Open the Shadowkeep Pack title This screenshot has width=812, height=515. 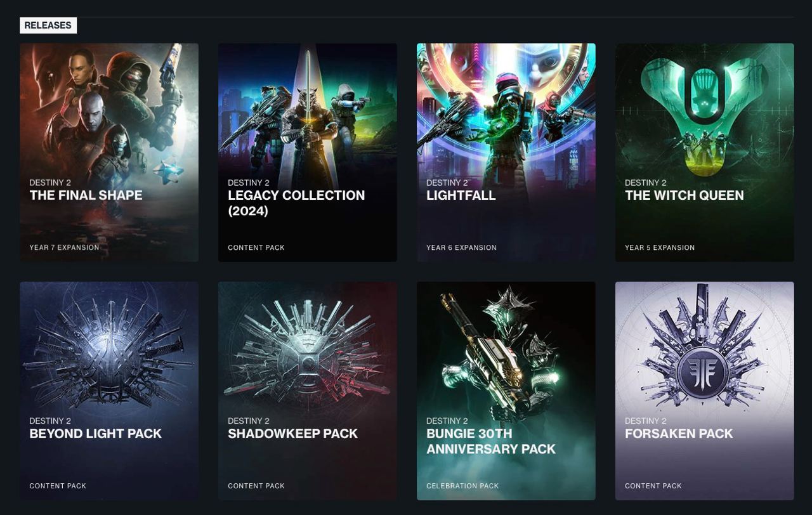point(292,434)
